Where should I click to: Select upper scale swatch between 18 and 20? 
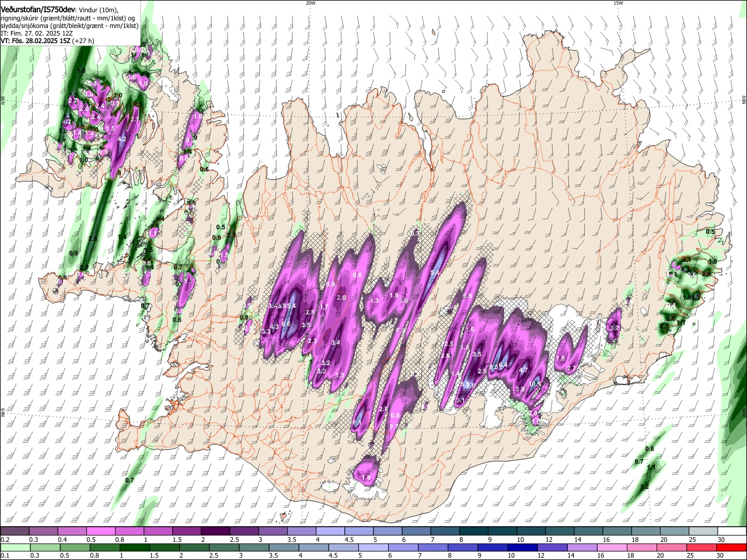[646, 531]
